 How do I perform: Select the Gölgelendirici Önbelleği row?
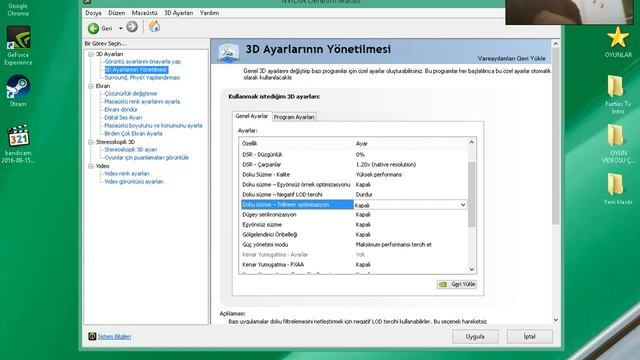click(x=353, y=235)
